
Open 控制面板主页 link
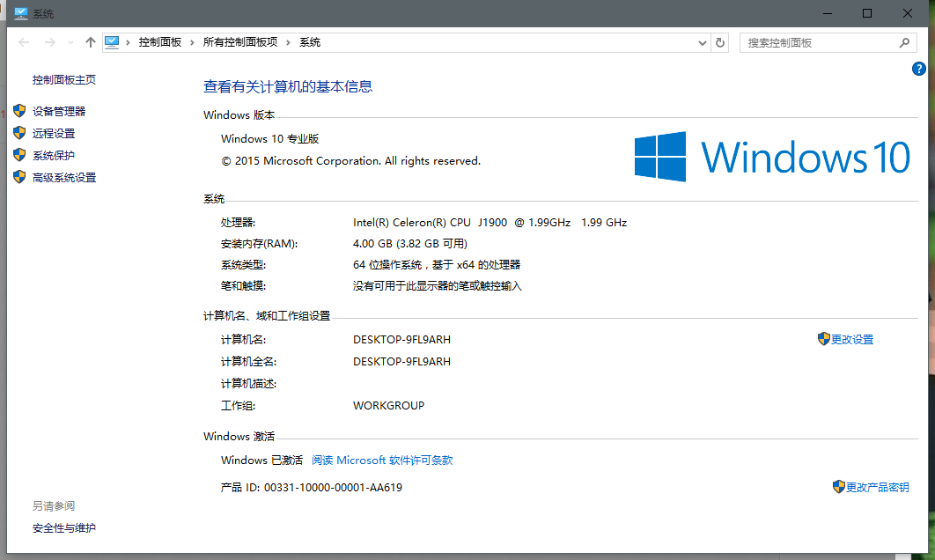pyautogui.click(x=63, y=80)
